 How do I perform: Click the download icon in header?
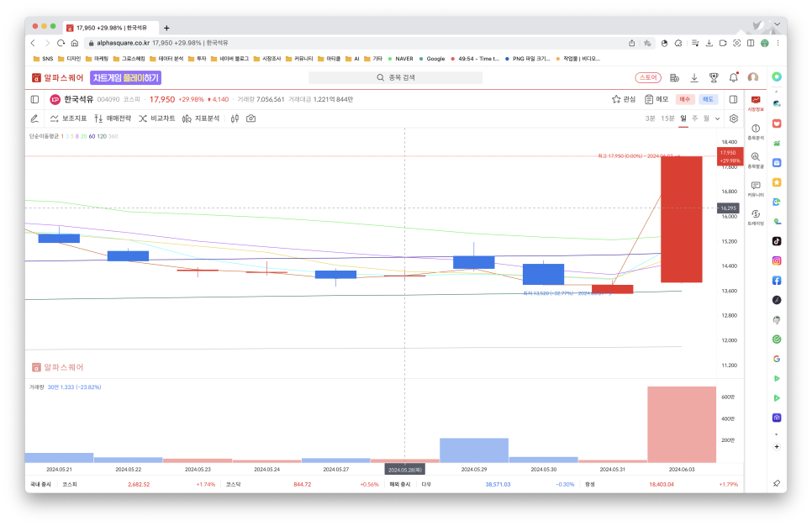[x=694, y=77]
